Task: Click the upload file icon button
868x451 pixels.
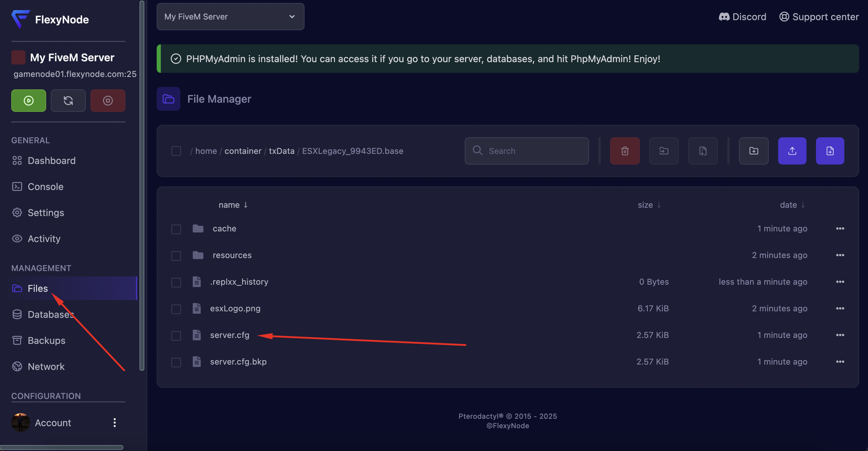Action: point(792,151)
